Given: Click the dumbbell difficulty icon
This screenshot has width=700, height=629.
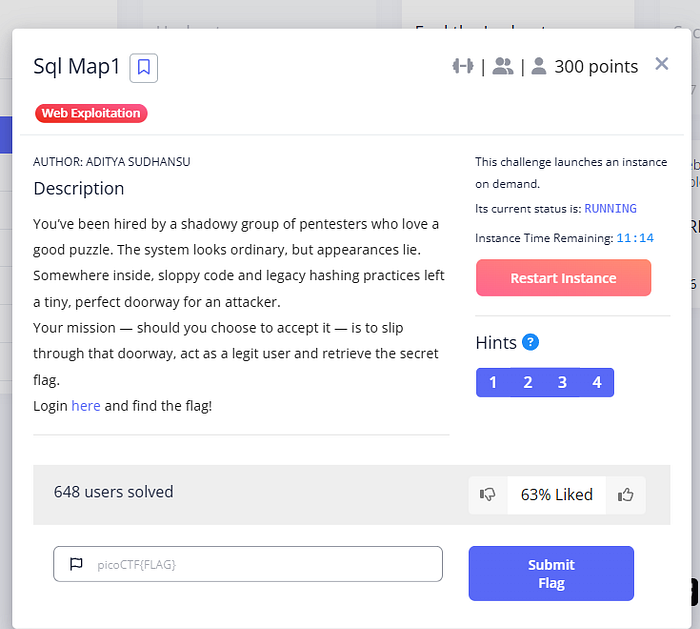Looking at the screenshot, I should click(x=463, y=66).
